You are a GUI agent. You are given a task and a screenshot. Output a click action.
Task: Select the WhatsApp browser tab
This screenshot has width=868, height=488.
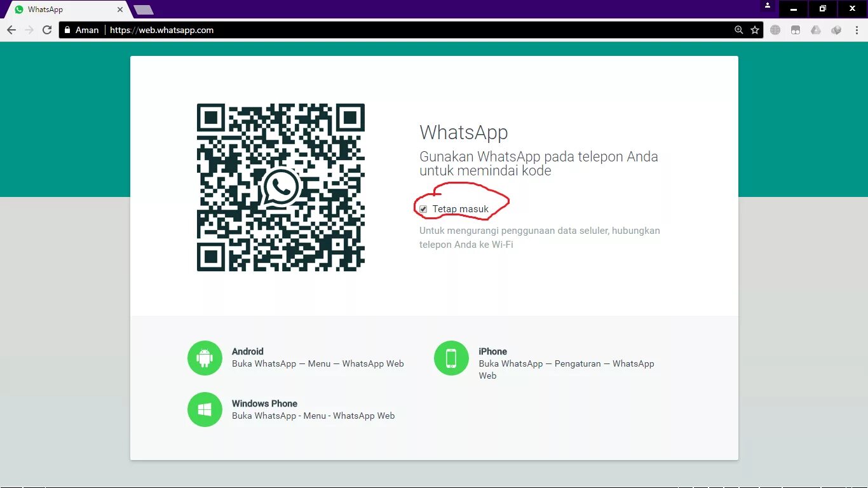point(67,10)
